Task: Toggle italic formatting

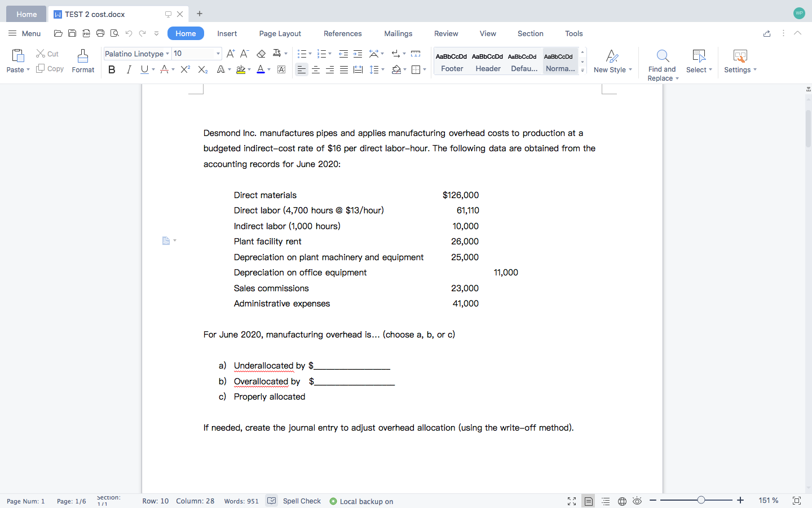Action: 129,69
